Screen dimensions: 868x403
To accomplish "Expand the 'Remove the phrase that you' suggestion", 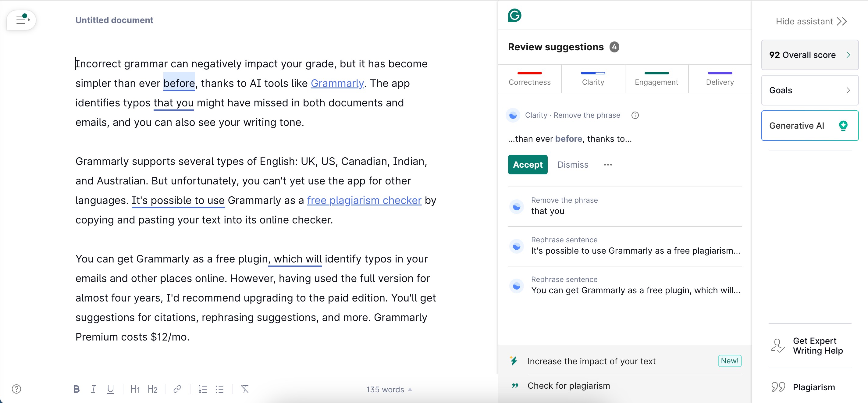I will click(x=624, y=207).
